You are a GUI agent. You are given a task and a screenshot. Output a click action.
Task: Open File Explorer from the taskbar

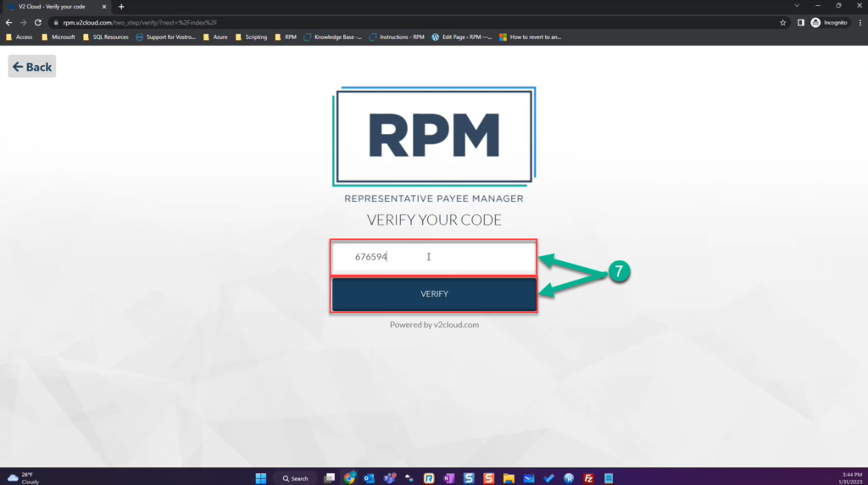pyautogui.click(x=509, y=478)
